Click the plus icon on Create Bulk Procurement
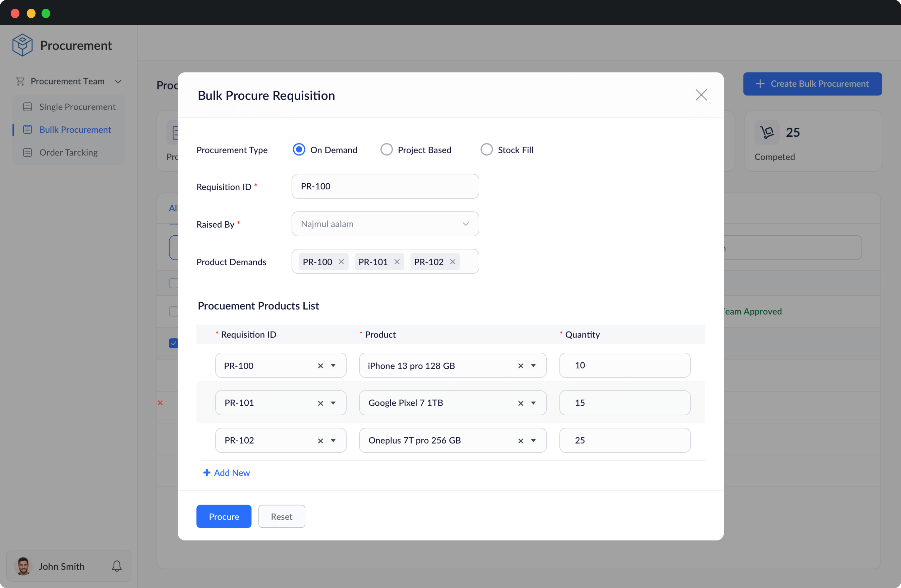The width and height of the screenshot is (901, 588). tap(761, 84)
